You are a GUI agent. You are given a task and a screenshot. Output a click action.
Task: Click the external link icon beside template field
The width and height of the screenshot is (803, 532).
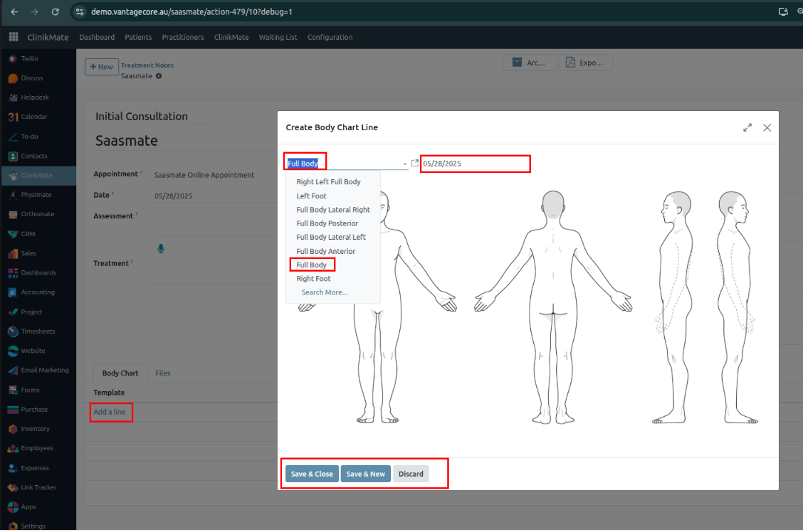(415, 164)
